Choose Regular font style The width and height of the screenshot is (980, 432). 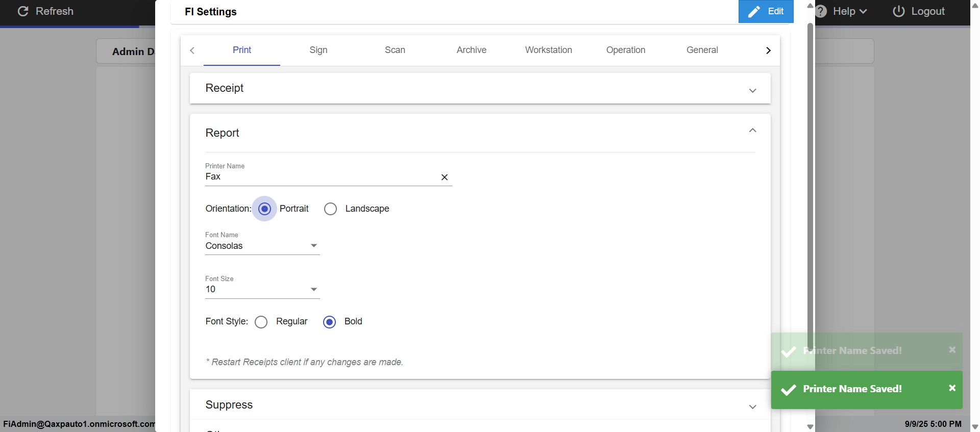[261, 322]
